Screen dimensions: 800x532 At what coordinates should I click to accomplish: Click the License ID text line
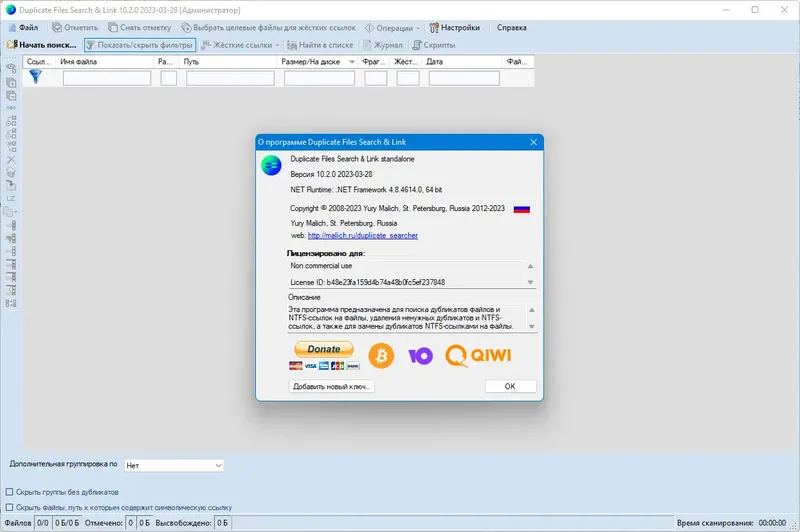pyautogui.click(x=367, y=282)
